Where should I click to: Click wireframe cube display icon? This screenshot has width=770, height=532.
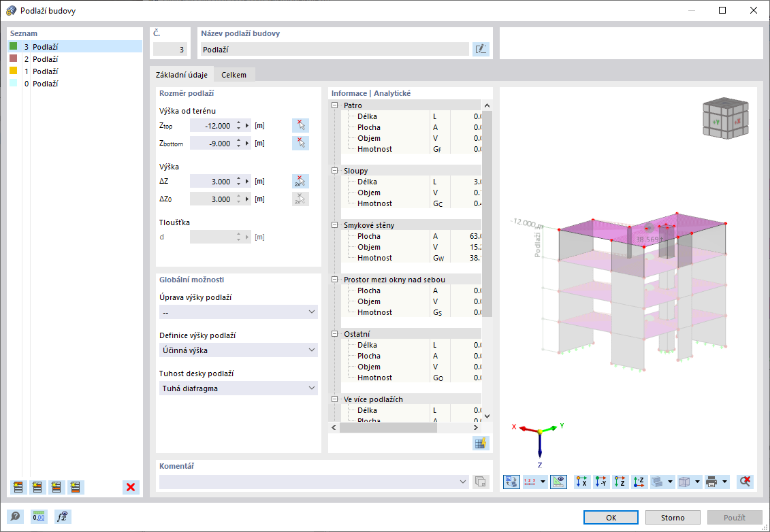[x=684, y=482]
